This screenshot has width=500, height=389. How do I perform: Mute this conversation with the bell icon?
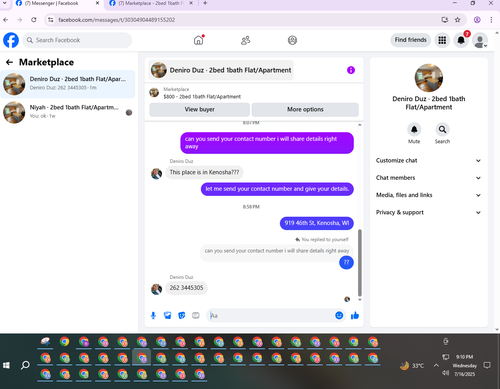(414, 129)
